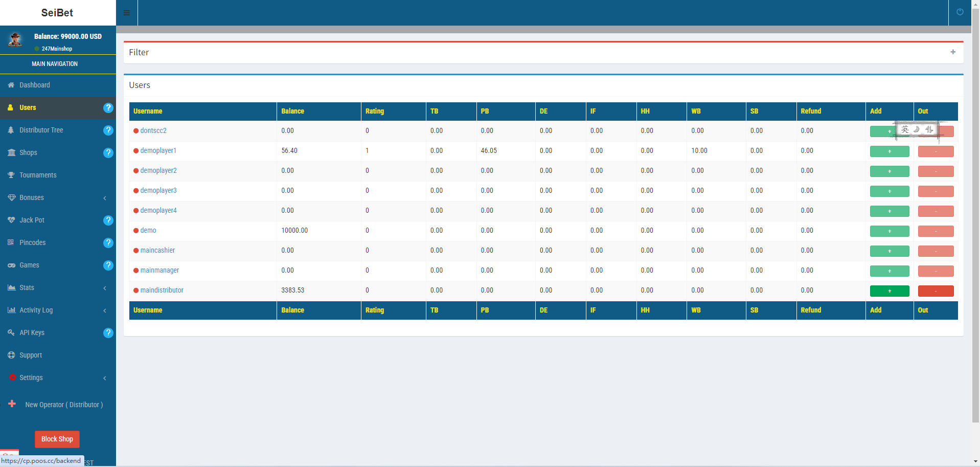This screenshot has width=980, height=467.
Task: Click the power logout icon
Action: pos(960,12)
